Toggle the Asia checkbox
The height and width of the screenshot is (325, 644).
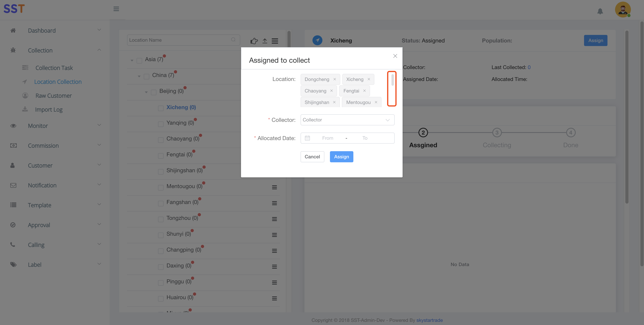(x=140, y=61)
